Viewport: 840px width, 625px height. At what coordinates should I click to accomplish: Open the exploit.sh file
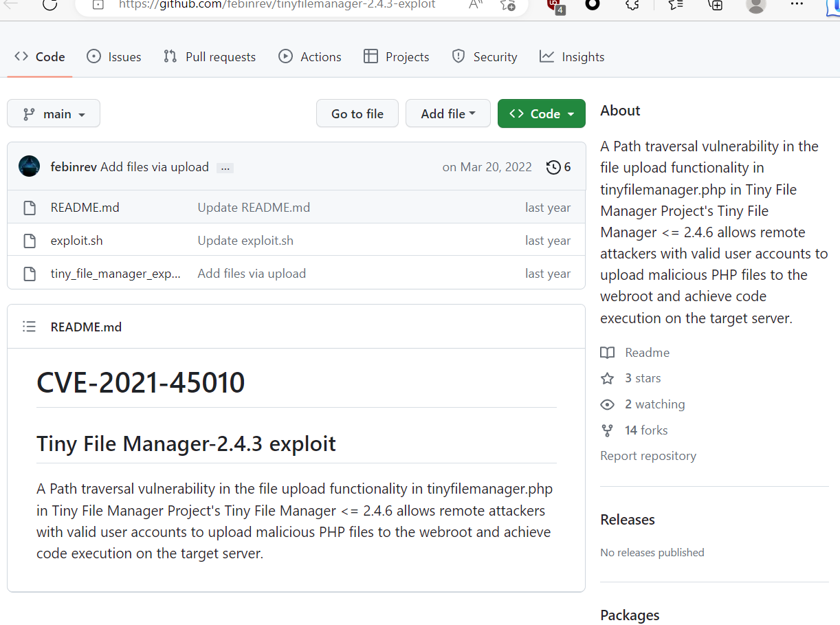(76, 241)
